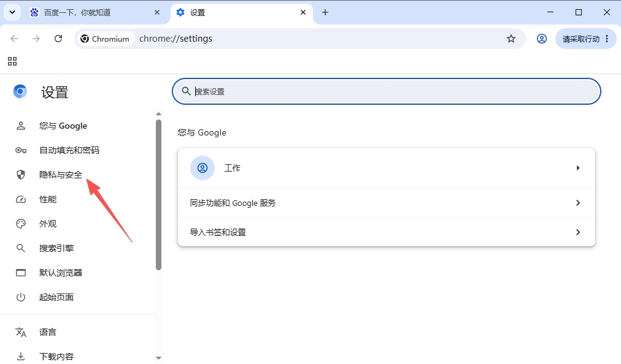
Task: Open the profile avatar menu in toolbar
Action: click(542, 39)
